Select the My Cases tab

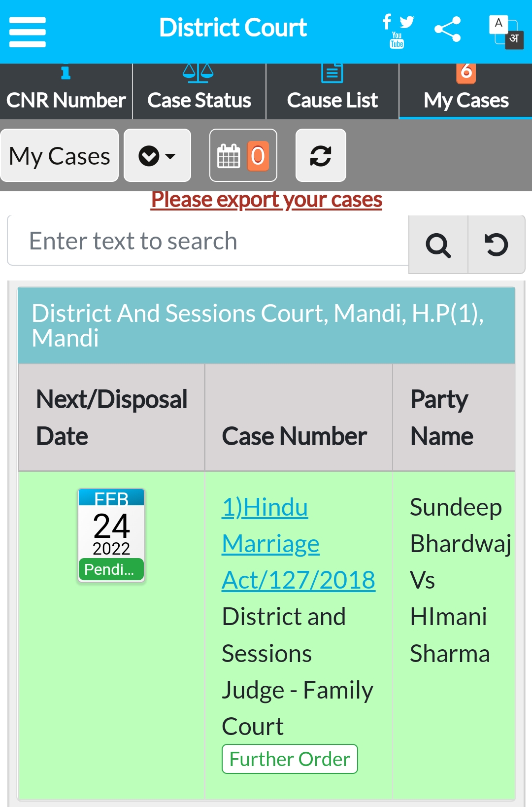[465, 92]
